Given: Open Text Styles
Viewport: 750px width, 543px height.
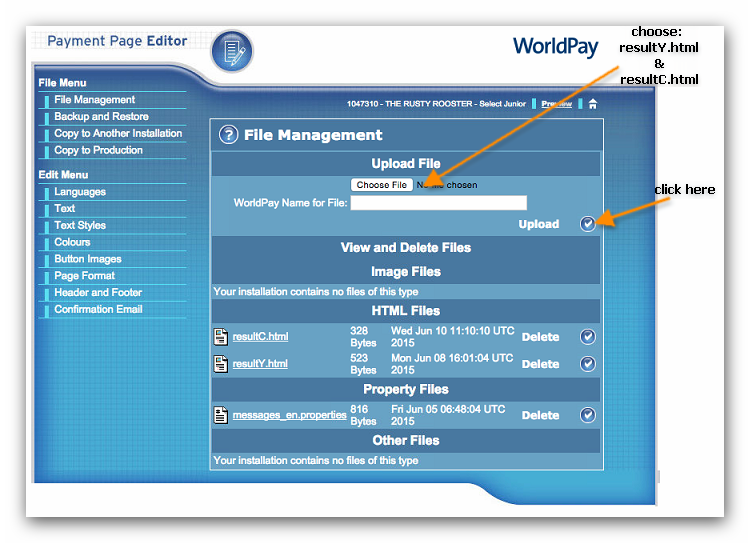Looking at the screenshot, I should [x=80, y=225].
